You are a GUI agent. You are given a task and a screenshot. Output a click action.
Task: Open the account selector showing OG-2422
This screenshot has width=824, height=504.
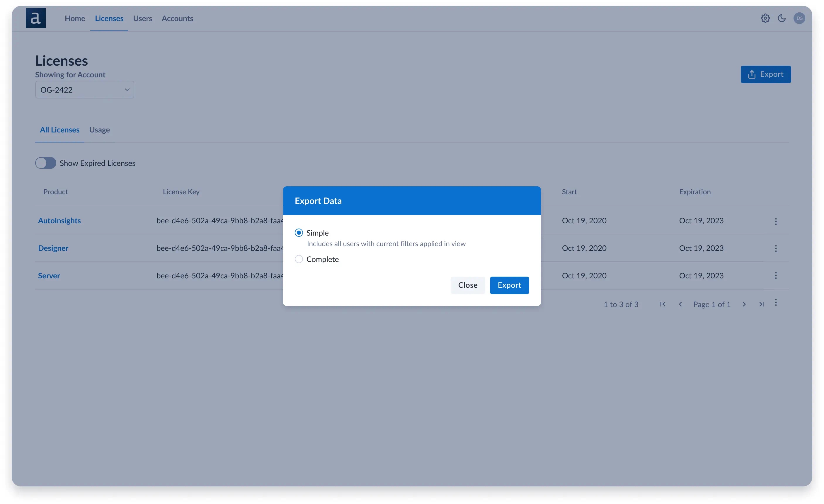pyautogui.click(x=84, y=90)
